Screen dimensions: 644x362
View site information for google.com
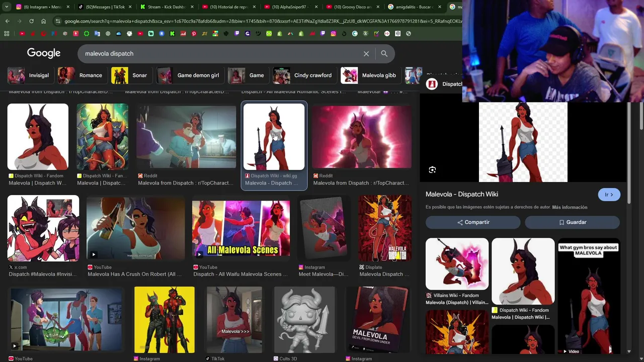click(58, 21)
